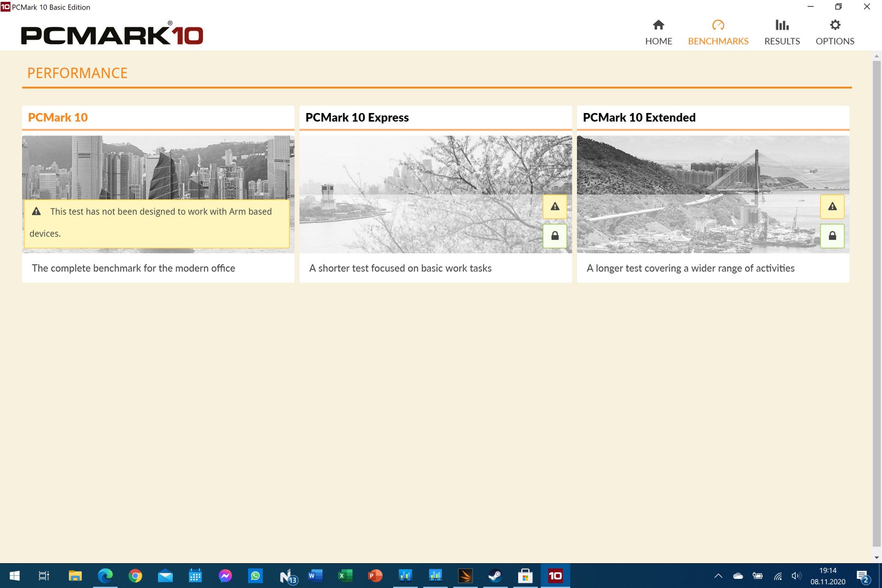
Task: Open PowerPoint from taskbar
Action: (375, 576)
